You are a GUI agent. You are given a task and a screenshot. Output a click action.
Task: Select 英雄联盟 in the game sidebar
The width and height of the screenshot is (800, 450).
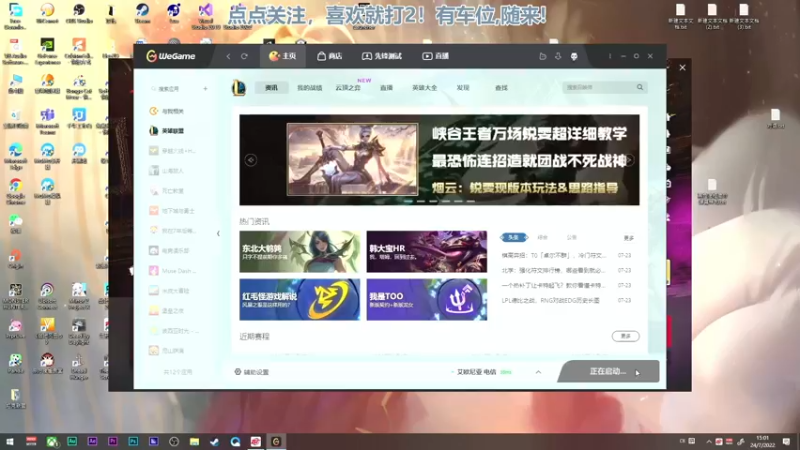[173, 131]
